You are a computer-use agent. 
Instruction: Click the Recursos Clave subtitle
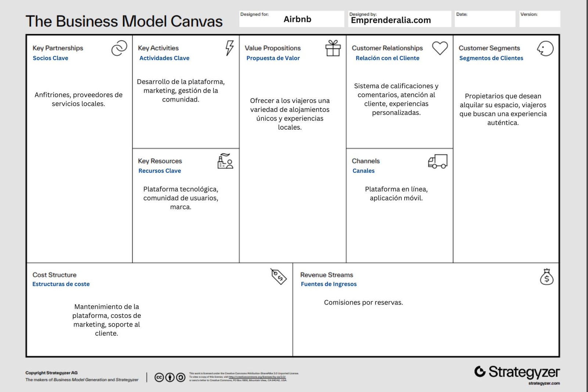tap(159, 171)
